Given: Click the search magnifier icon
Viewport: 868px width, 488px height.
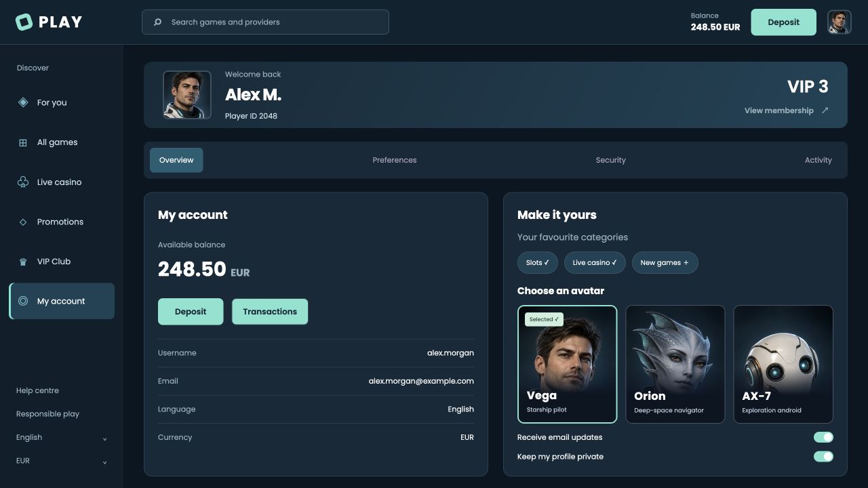Looking at the screenshot, I should (157, 22).
